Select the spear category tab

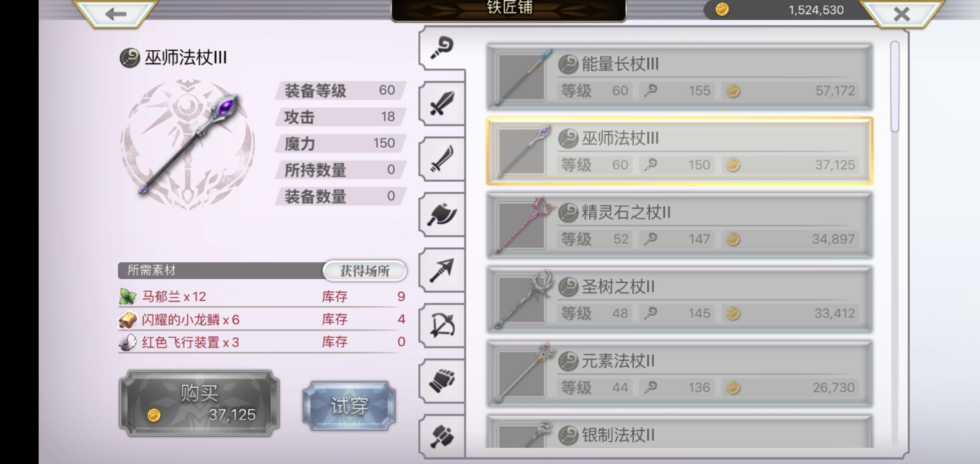pos(442,270)
